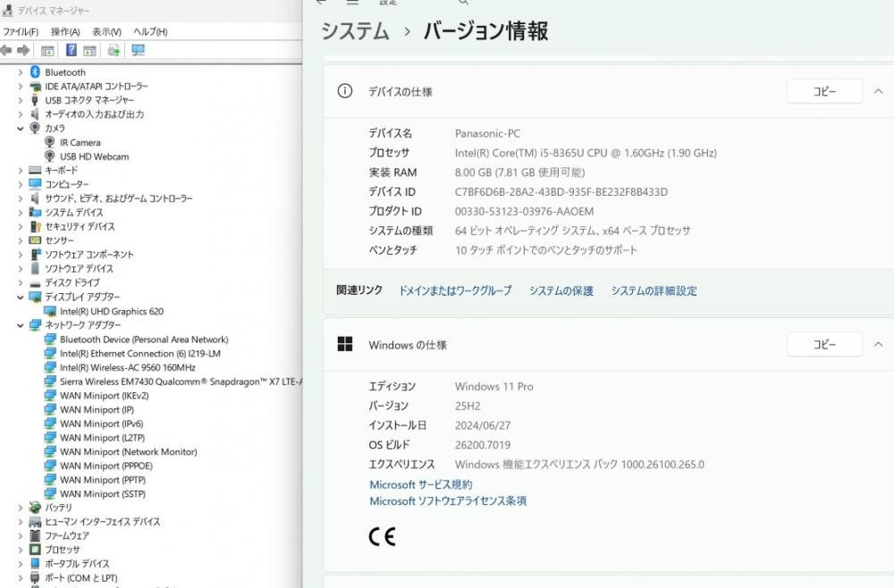Open ドメインまたはワークグループ link
Screen dimensions: 894x588
(x=455, y=290)
